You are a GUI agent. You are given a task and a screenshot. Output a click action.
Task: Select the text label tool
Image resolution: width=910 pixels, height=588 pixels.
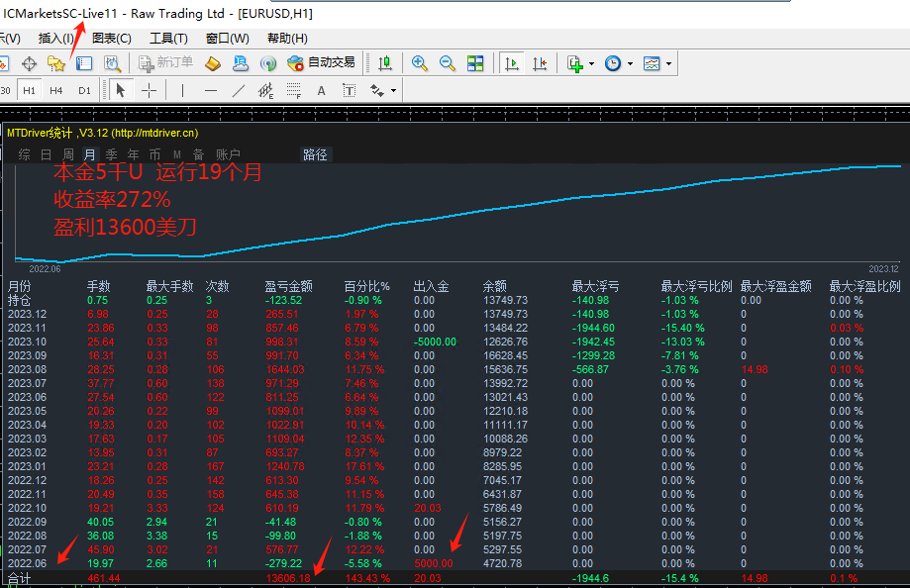pos(349,90)
